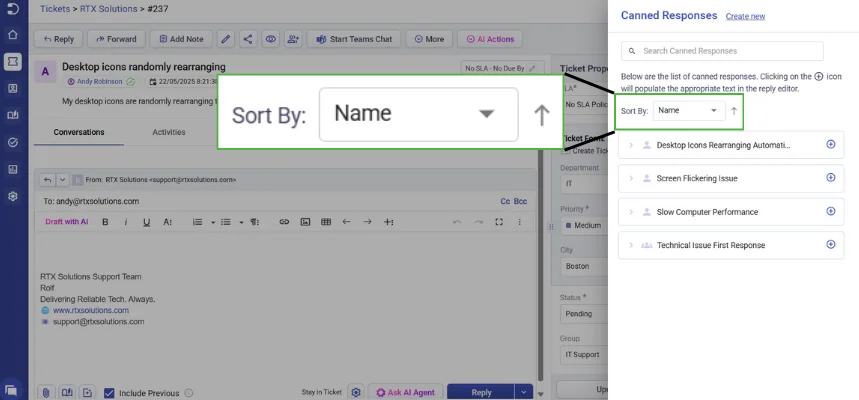Expand the Slow Computer Performance canned response
The image size is (859, 400).
click(x=631, y=212)
